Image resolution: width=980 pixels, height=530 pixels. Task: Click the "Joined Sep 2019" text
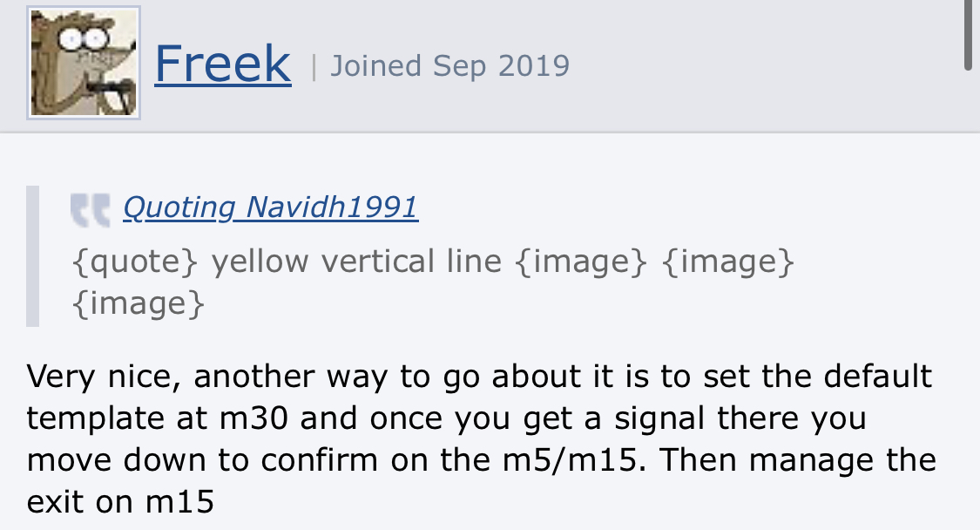click(x=449, y=65)
